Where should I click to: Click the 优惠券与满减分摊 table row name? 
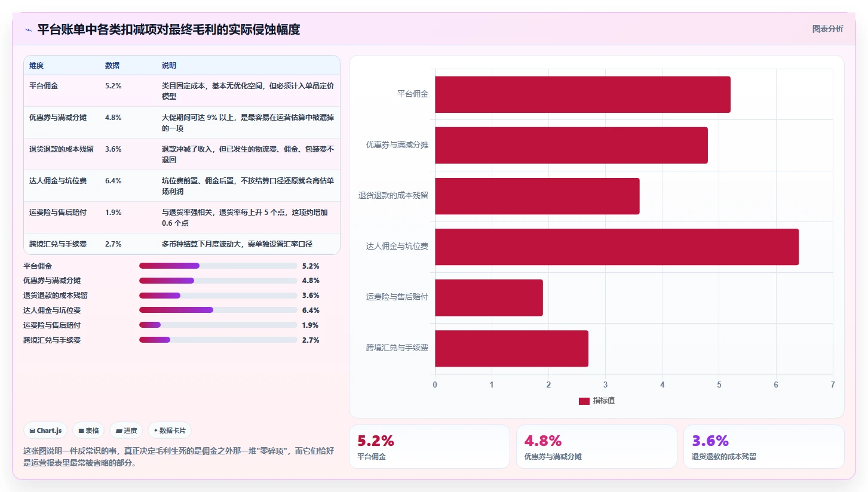click(x=58, y=118)
